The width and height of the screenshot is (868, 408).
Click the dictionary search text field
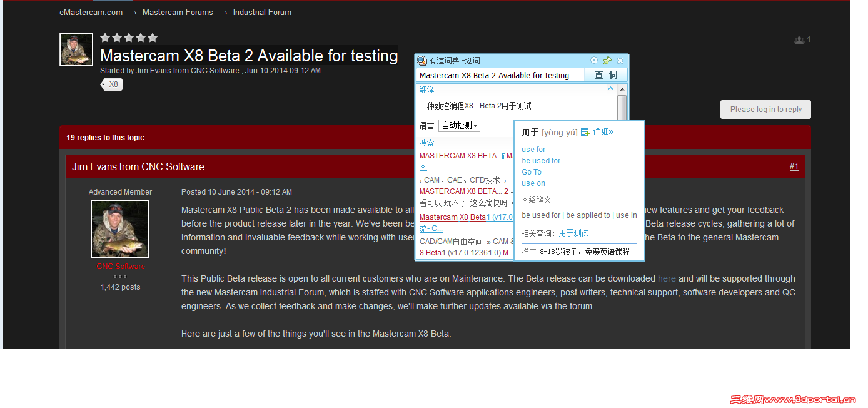click(x=500, y=75)
